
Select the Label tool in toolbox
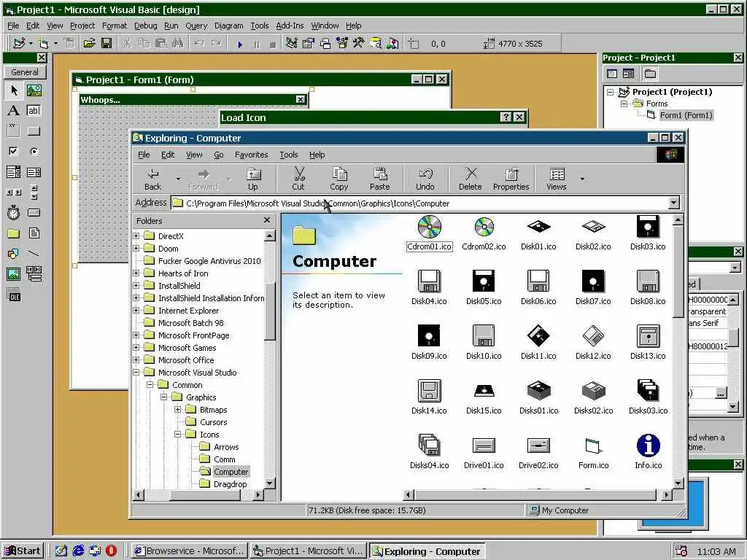tap(13, 111)
